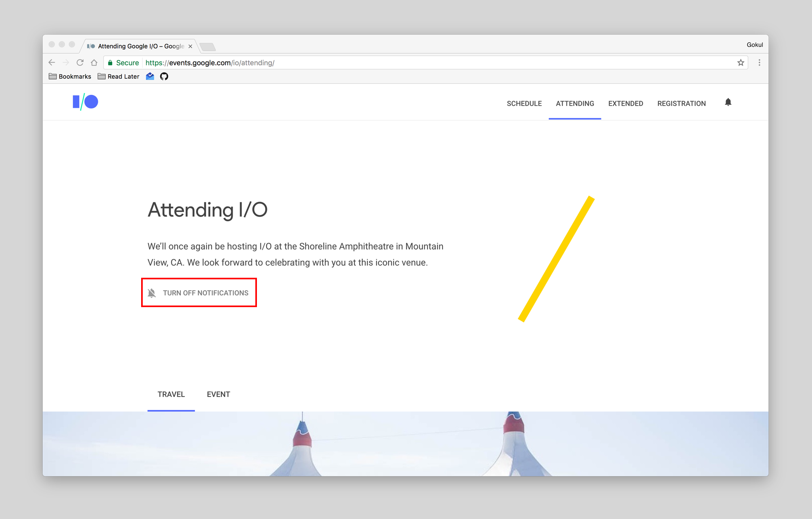Click the Google I/O logo

[85, 102]
